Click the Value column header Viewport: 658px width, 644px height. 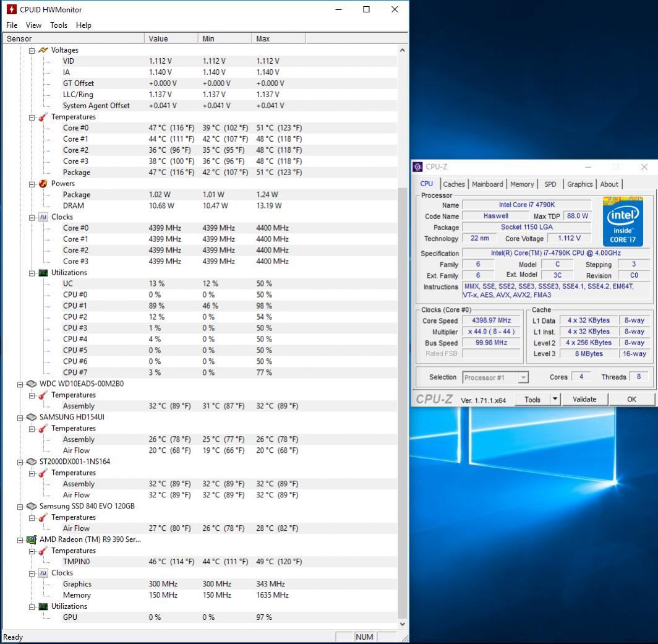coord(171,38)
